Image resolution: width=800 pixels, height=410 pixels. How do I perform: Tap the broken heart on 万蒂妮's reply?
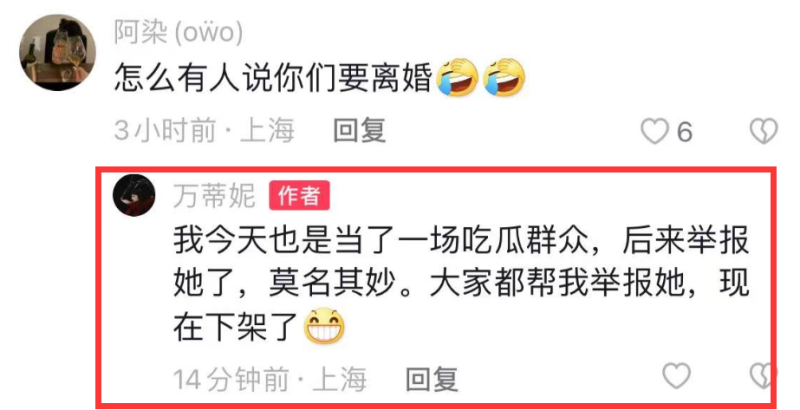pos(761,376)
